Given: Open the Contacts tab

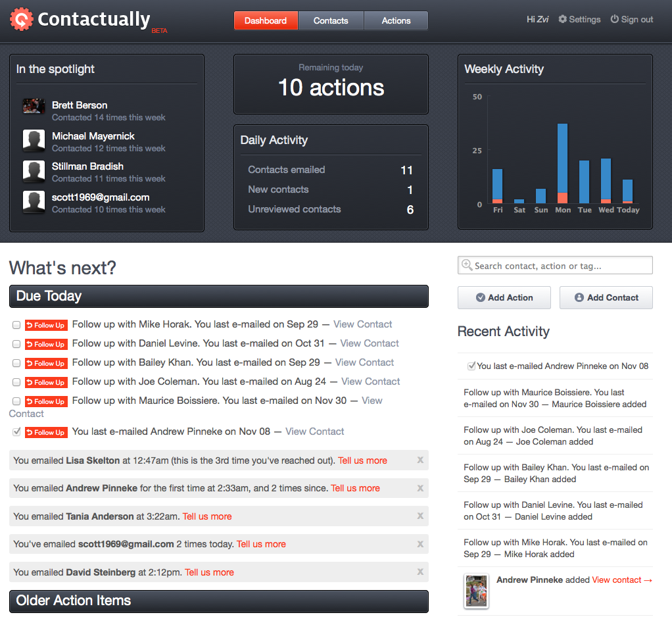Looking at the screenshot, I should coord(331,20).
